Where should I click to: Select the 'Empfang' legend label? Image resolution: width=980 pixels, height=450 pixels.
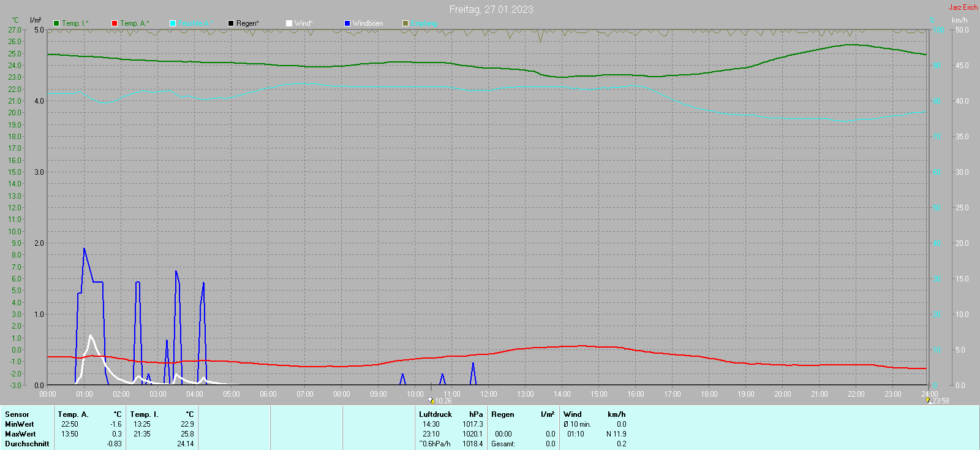(424, 23)
